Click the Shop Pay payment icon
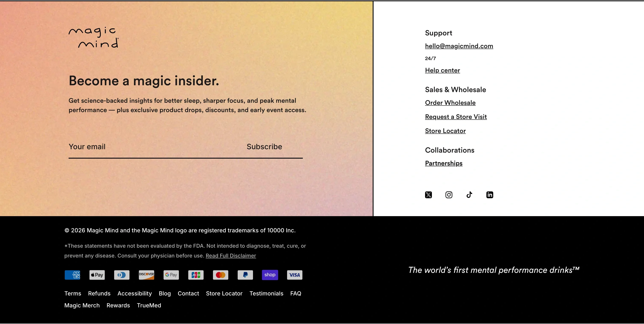This screenshot has height=324, width=644. (x=270, y=275)
